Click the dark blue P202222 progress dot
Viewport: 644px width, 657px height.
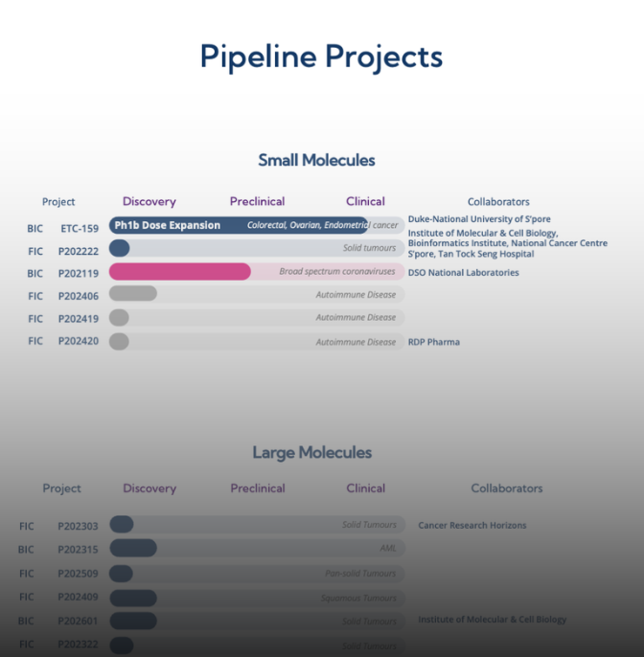click(x=120, y=249)
